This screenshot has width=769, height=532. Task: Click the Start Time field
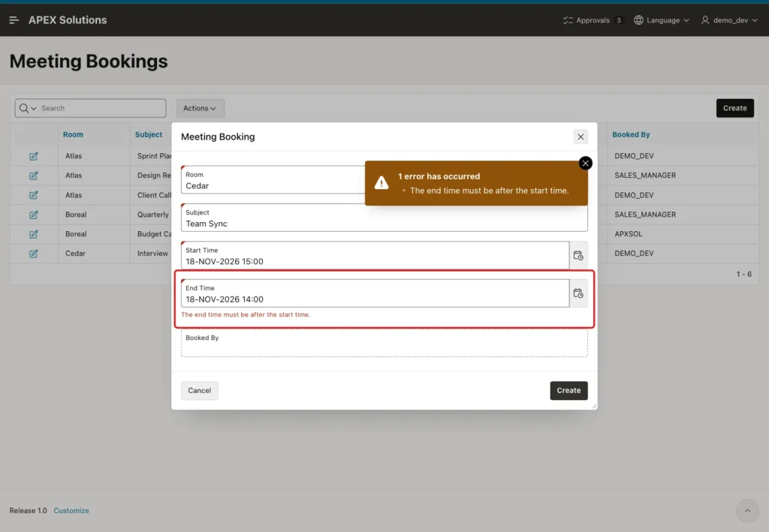point(375,255)
